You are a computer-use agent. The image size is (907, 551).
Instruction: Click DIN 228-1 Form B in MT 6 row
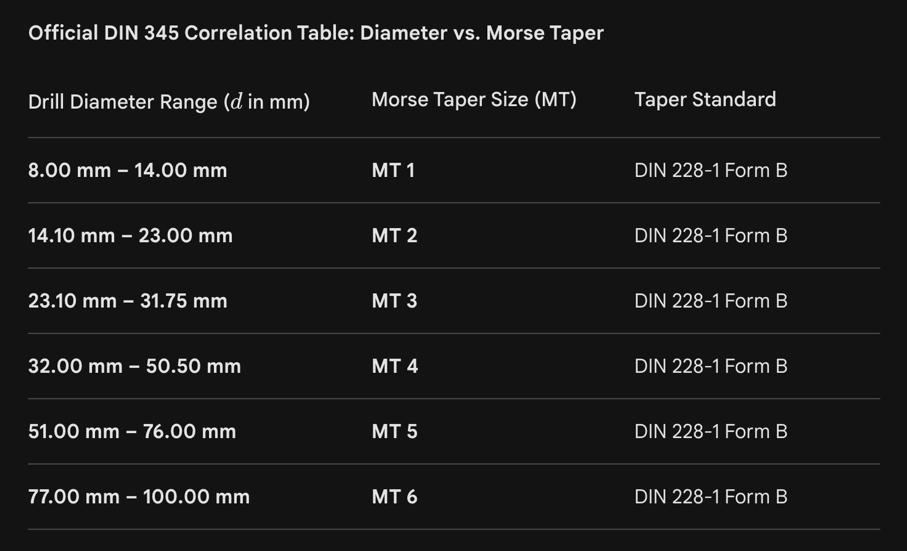tap(710, 497)
